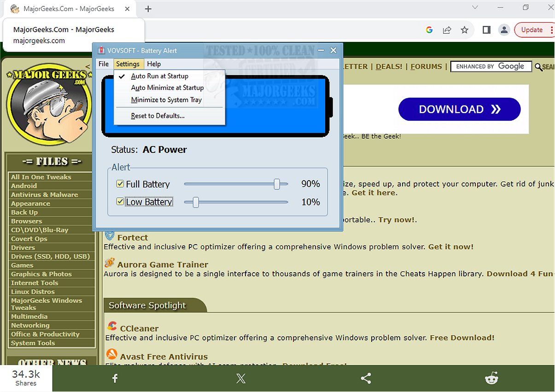Open the Multimedia category

coord(29,316)
